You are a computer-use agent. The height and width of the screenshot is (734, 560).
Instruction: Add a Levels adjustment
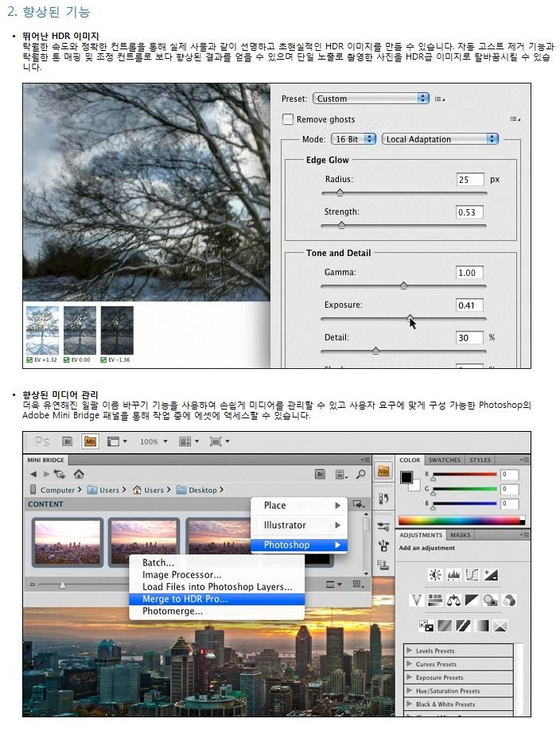pos(453,575)
